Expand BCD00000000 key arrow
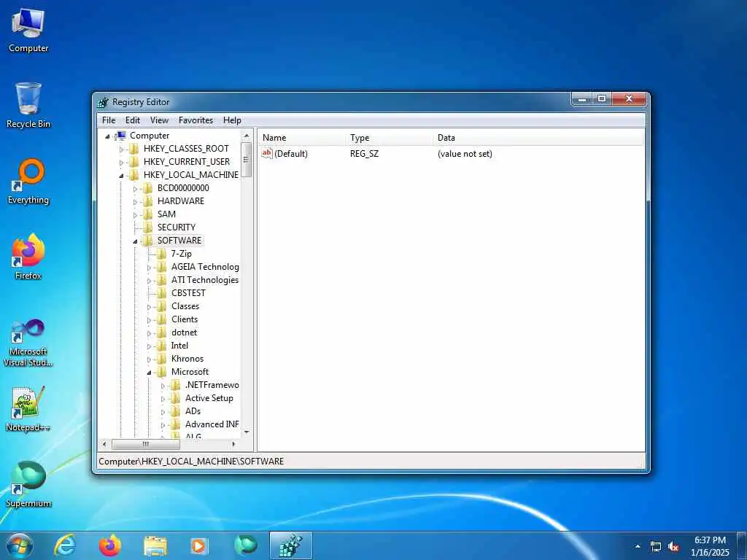 coord(135,189)
